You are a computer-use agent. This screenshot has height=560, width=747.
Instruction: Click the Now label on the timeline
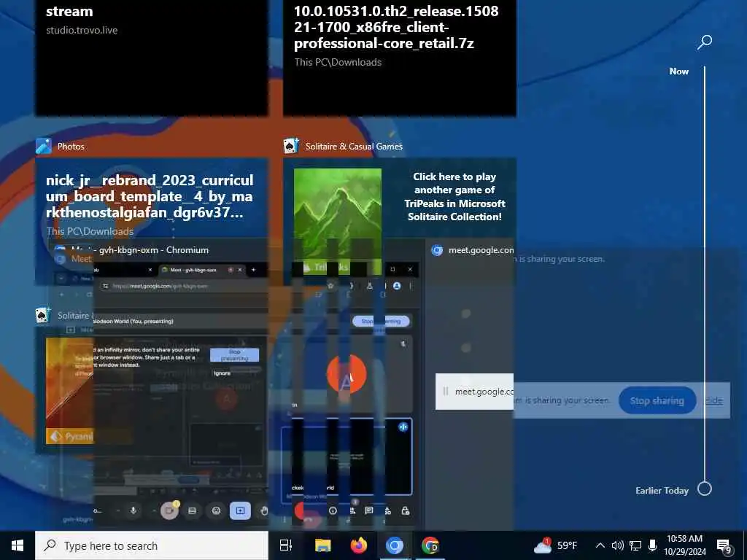click(x=678, y=71)
